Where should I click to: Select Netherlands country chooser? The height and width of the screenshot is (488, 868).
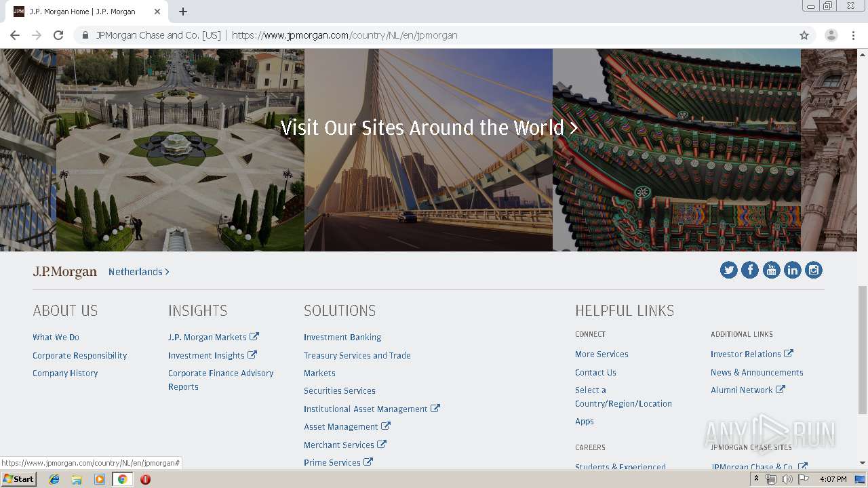coord(138,272)
